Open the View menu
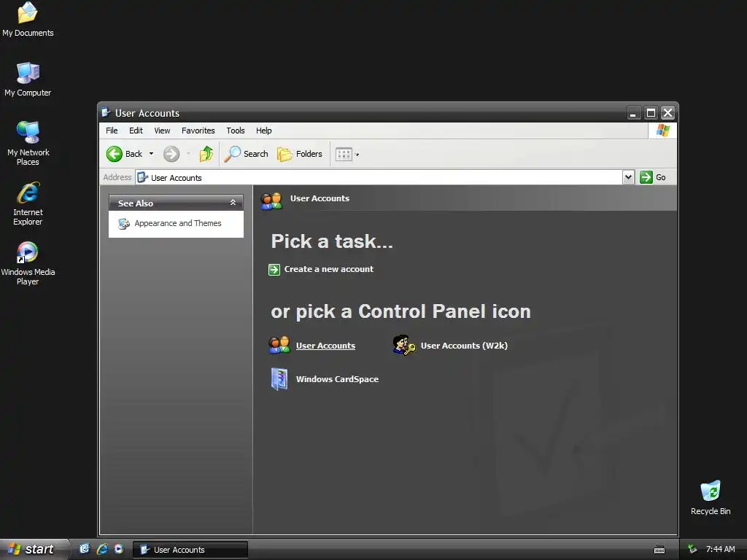Screen dimensions: 747x560 tap(162, 131)
